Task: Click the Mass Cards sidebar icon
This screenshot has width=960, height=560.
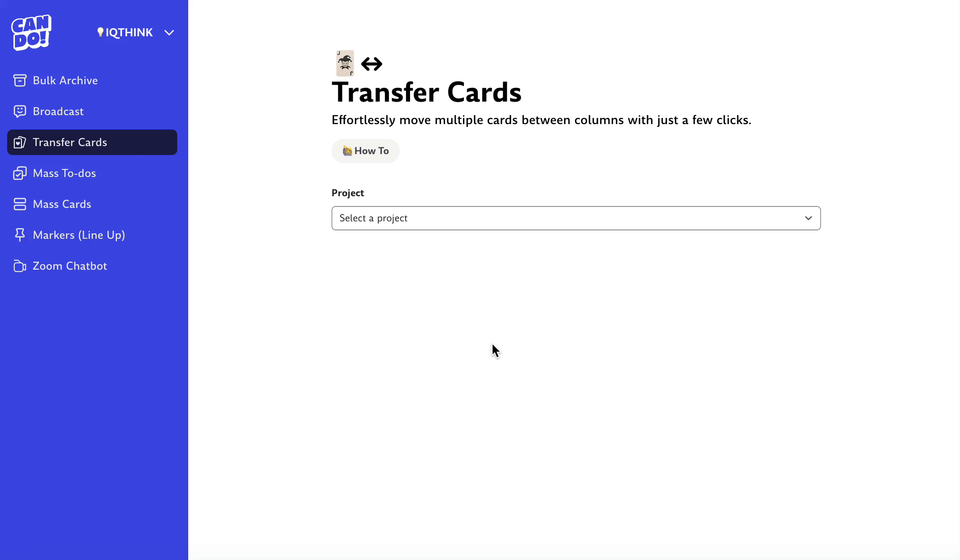Action: click(19, 204)
